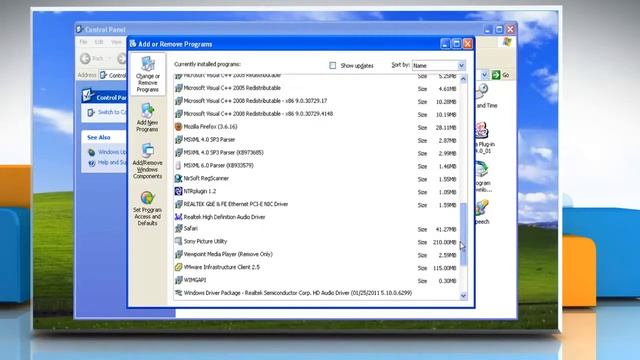Viewport: 640px width, 360px height.
Task: Select NirSoft RegScanner entry
Action: pos(316,178)
